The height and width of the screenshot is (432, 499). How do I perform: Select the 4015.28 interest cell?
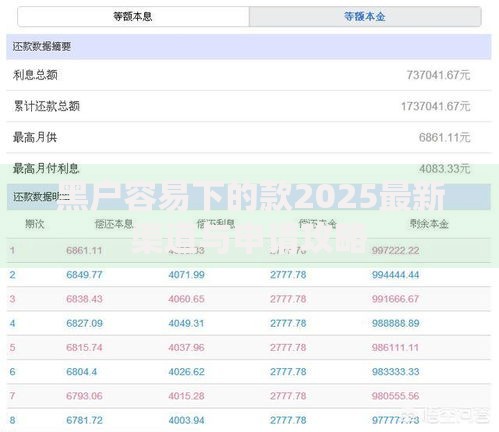[x=186, y=396]
